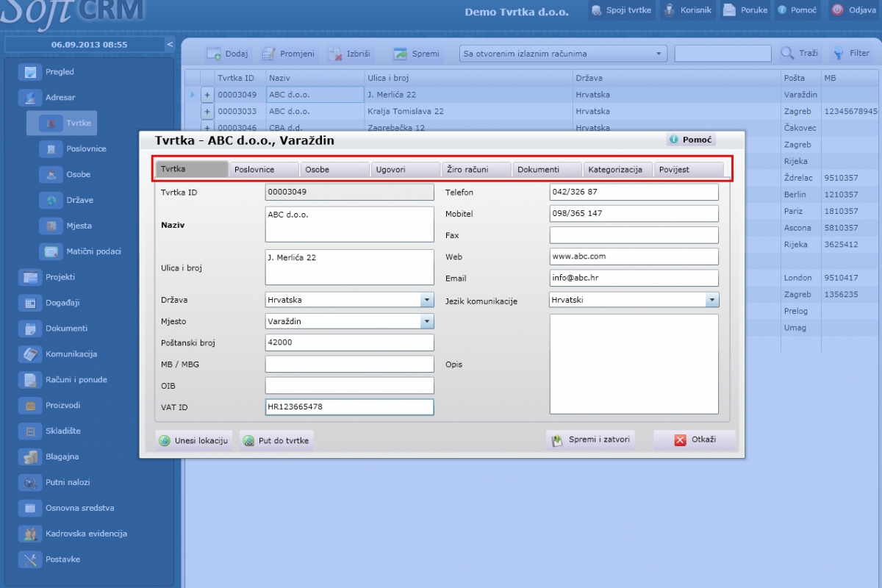Click the Put do tvrtke button
The image size is (882, 588).
coord(276,441)
